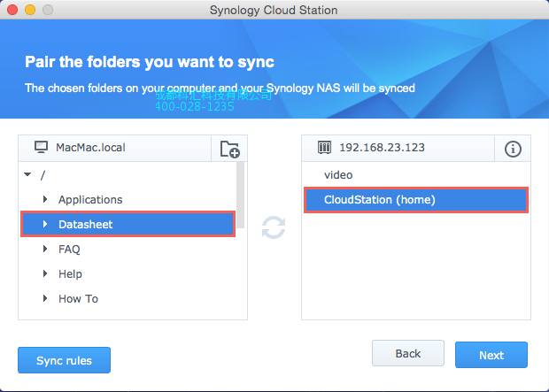Expand the Help folder arrow
The image size is (549, 392).
click(45, 274)
